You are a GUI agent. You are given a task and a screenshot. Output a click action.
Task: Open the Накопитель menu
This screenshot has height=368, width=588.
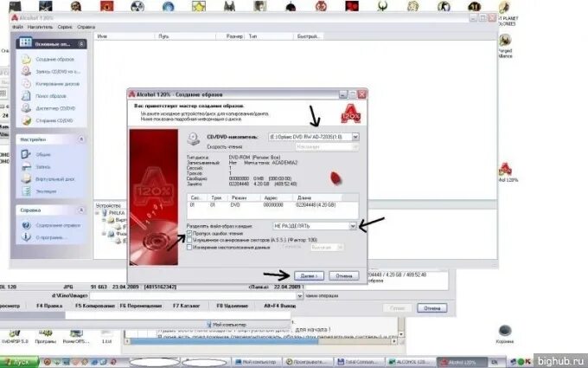click(40, 27)
